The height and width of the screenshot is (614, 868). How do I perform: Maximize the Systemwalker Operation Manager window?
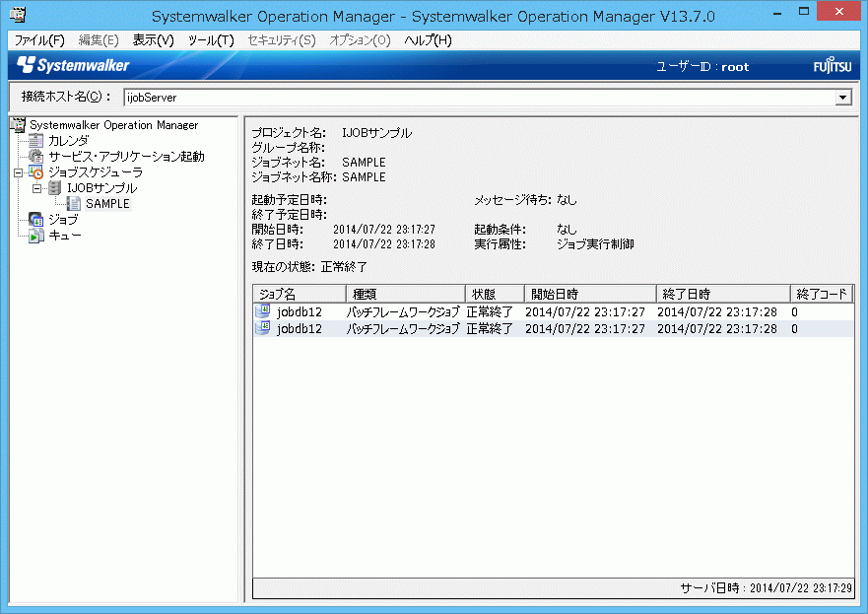pyautogui.click(x=804, y=12)
